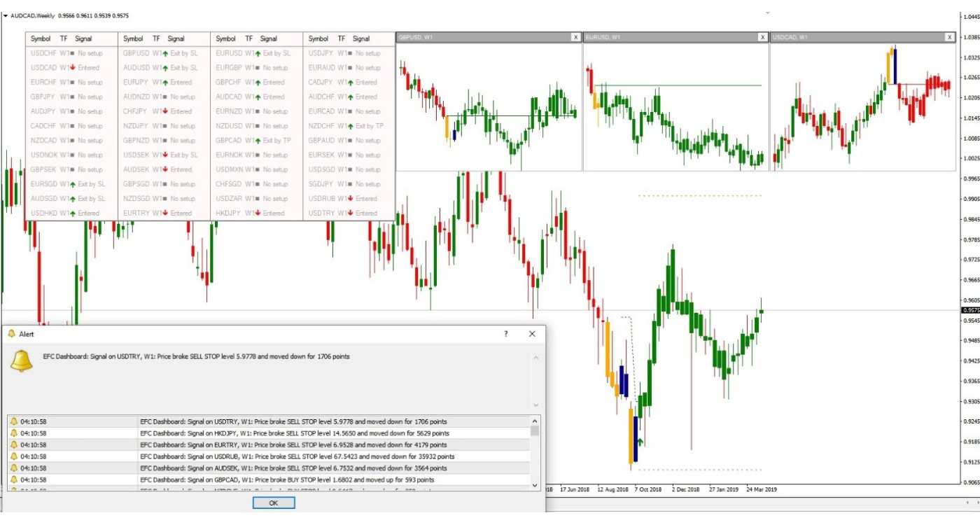Click the Alert list scroll-down chevron
Image resolution: width=980 pixels, height=525 pixels.
(534, 486)
